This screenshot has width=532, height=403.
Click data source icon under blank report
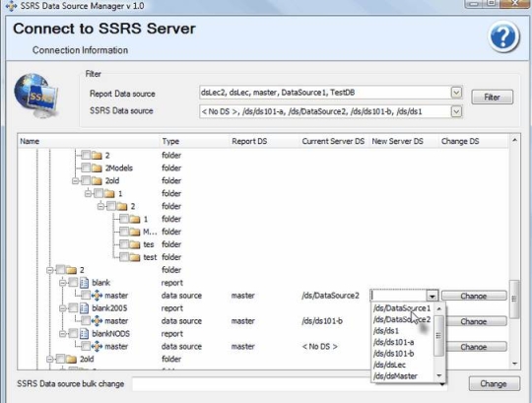pyautogui.click(x=97, y=296)
